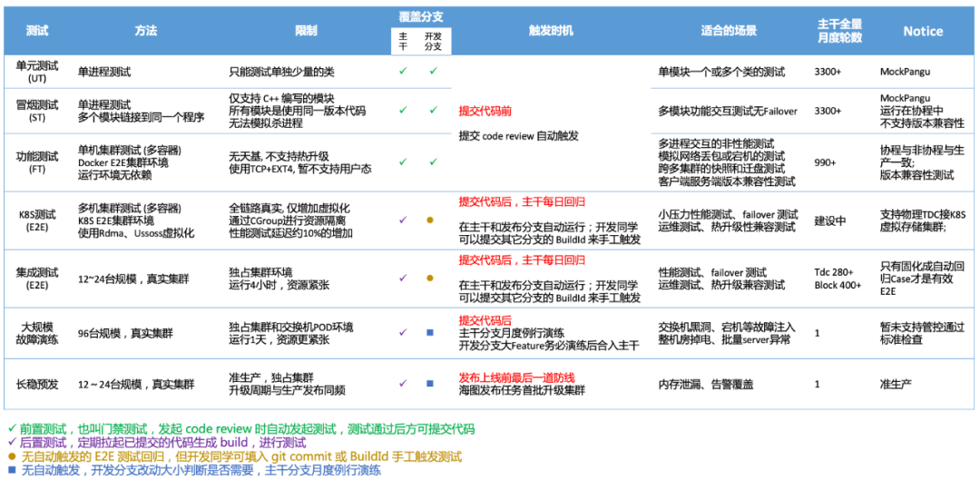Screen dimensions: 980x480
Task: Click the gold dot icon before 无自动触发的 E2E legend
Action: 11,457
